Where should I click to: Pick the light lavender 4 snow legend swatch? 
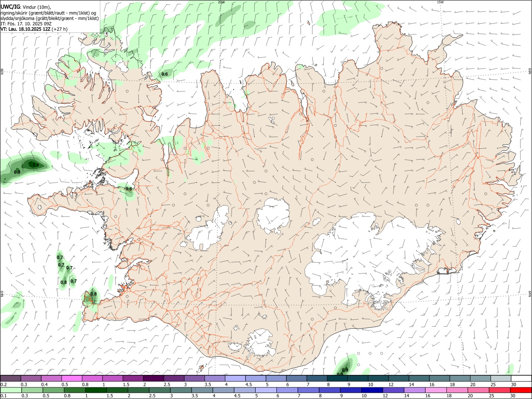pos(235,378)
